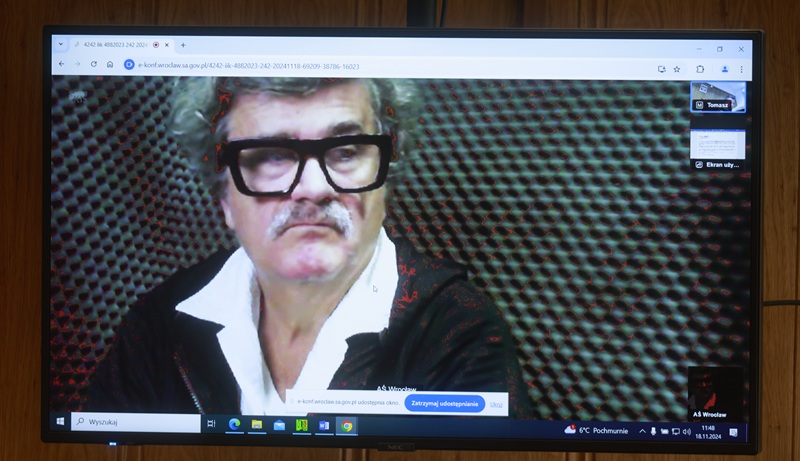Go to the browser Home page icon
Image resolution: width=800 pixels, height=461 pixels.
110,65
